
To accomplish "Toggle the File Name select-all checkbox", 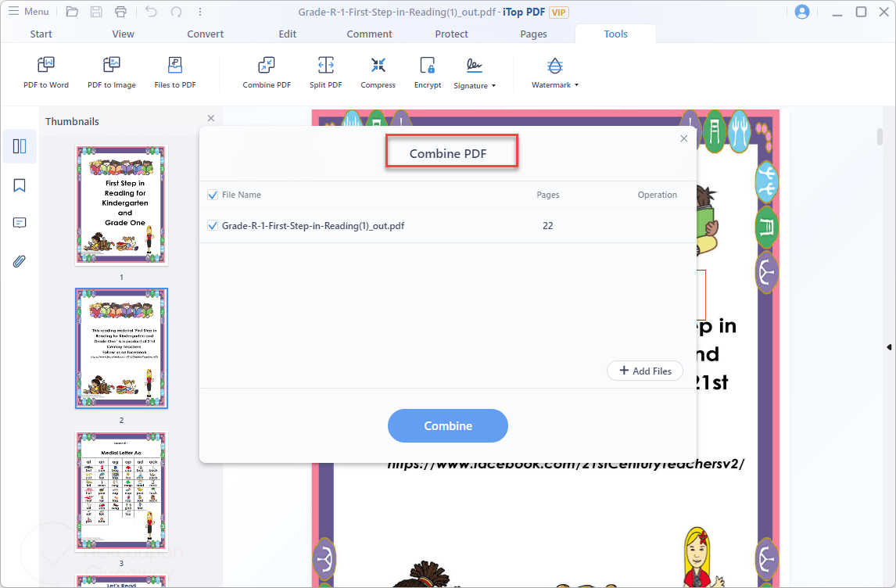I will click(x=213, y=195).
